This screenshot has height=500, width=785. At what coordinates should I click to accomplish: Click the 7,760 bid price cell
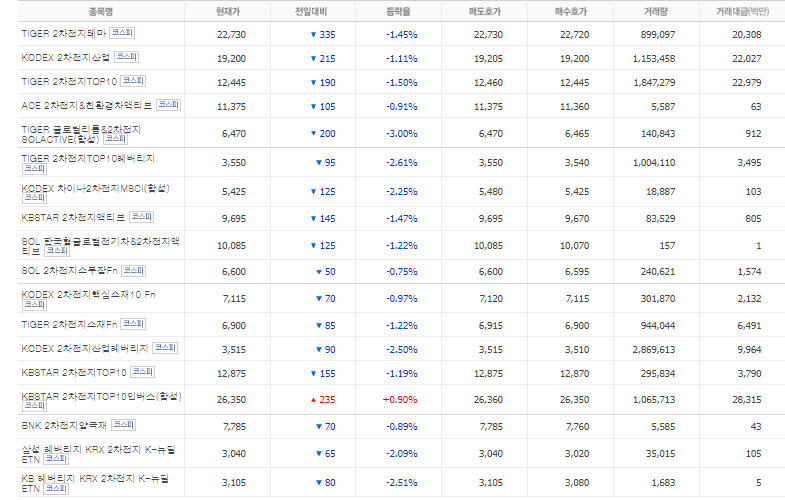click(577, 427)
